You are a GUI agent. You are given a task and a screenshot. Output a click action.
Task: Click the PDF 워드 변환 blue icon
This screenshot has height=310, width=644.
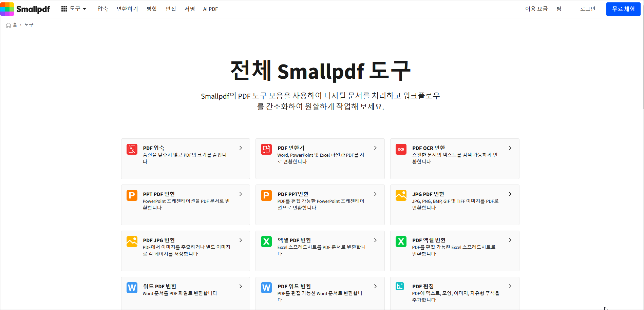(266, 288)
